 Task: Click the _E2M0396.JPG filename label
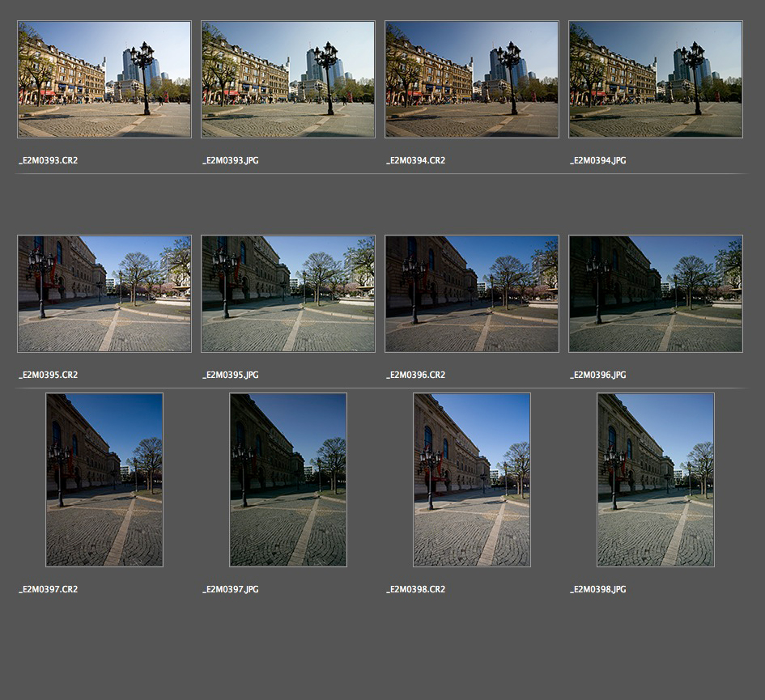point(598,375)
